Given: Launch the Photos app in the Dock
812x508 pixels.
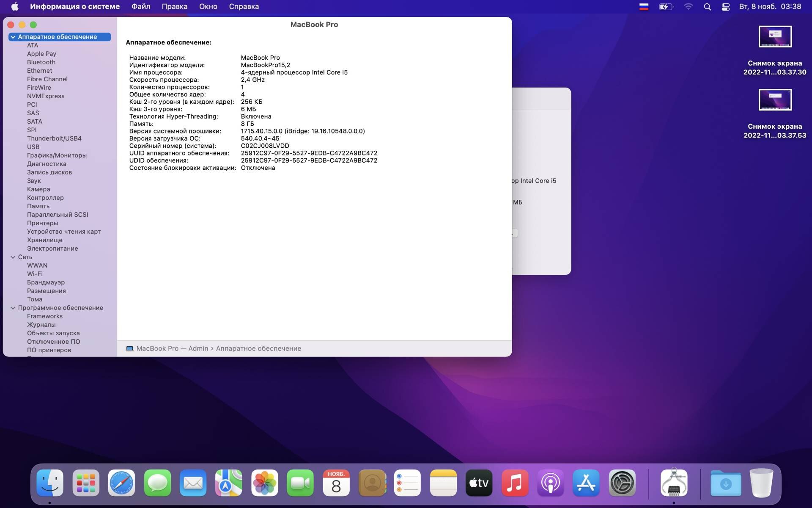Looking at the screenshot, I should 264,483.
